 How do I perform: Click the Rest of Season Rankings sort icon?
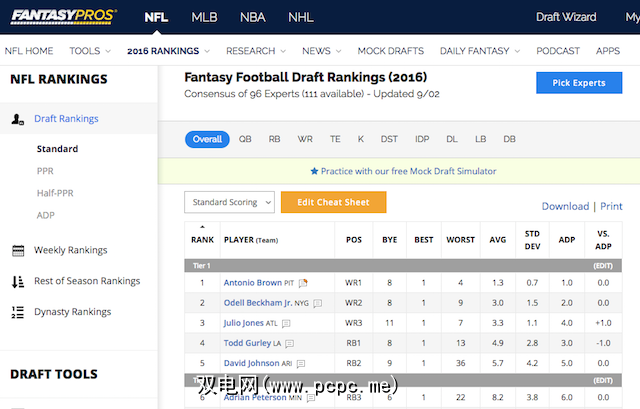(x=18, y=282)
